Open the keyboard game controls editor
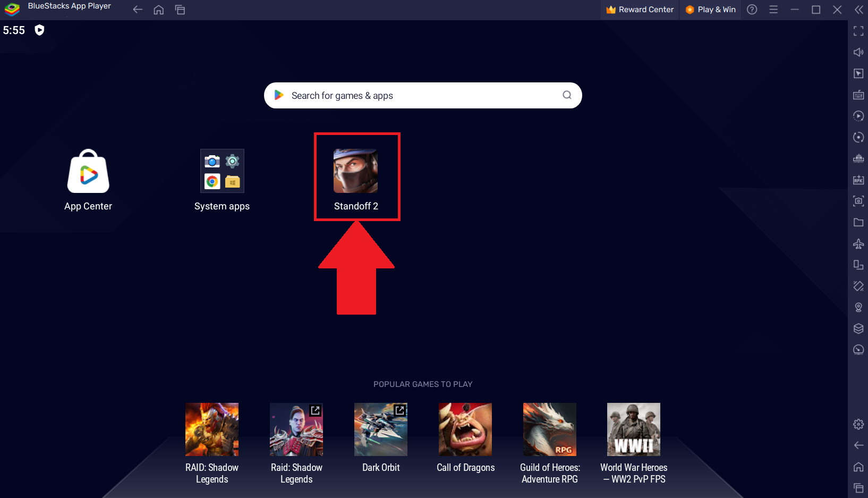This screenshot has width=868, height=498. click(x=858, y=95)
